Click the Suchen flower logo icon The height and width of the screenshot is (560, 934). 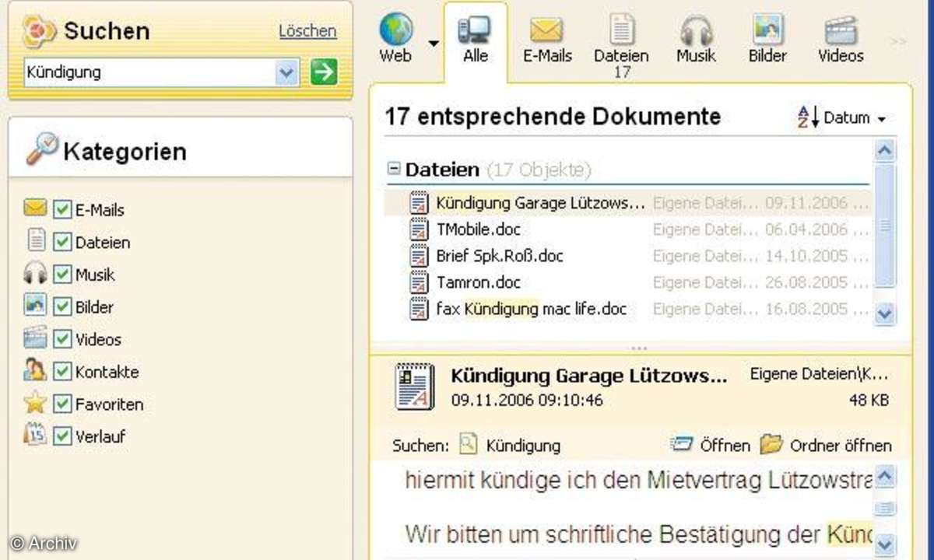[39, 30]
